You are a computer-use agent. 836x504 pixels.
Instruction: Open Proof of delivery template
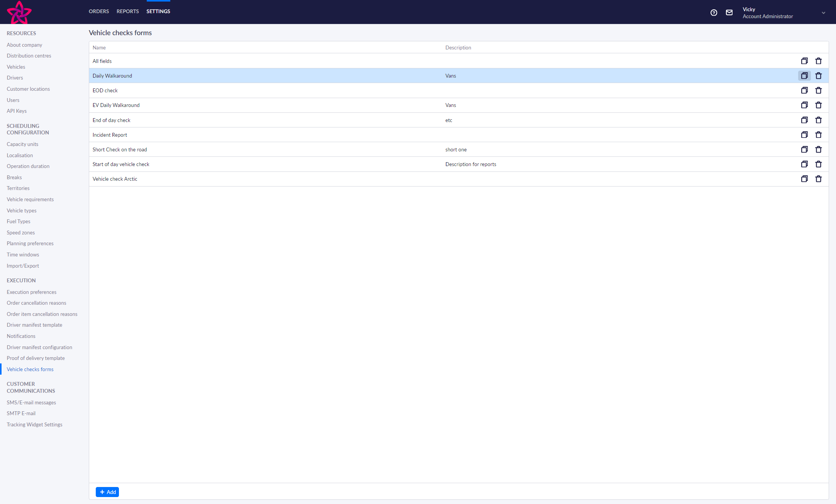point(36,358)
